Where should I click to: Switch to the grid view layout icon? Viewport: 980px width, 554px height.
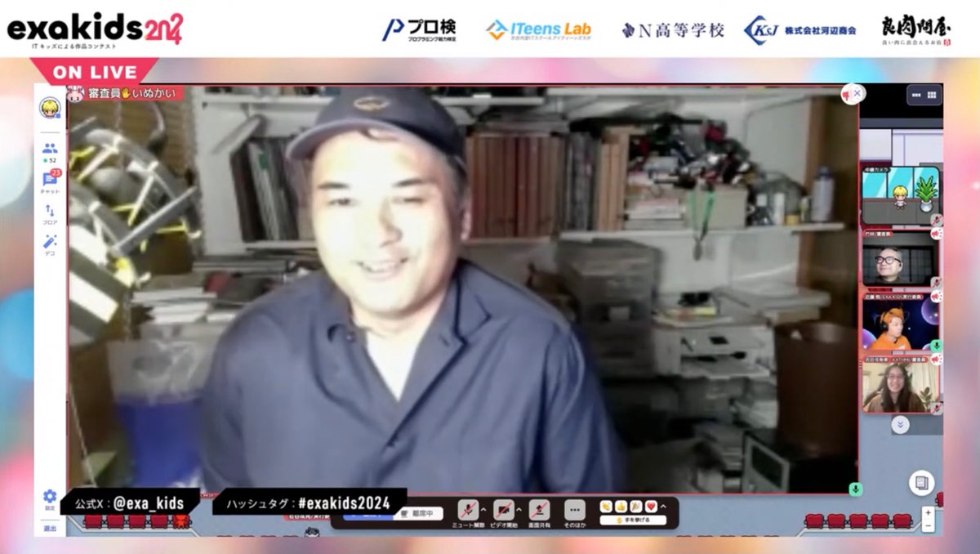click(x=931, y=95)
